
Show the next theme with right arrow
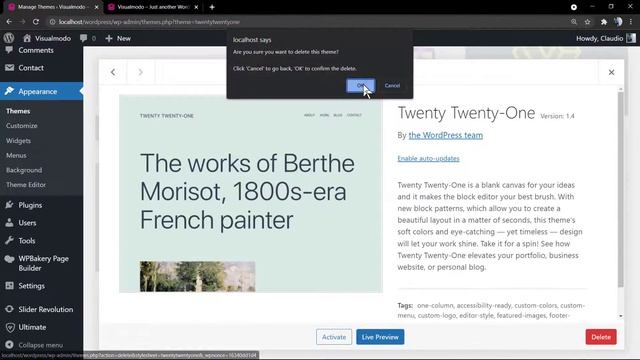140,72
